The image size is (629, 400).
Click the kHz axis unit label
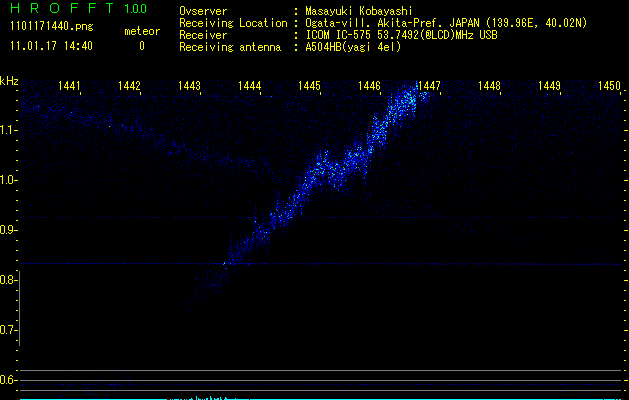tap(9, 81)
